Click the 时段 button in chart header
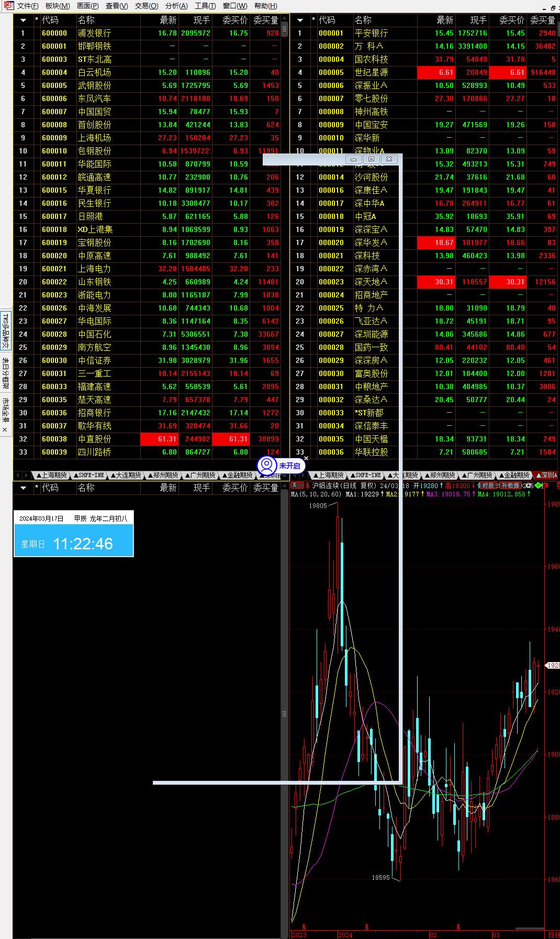The width and height of the screenshot is (560, 939). [488, 485]
